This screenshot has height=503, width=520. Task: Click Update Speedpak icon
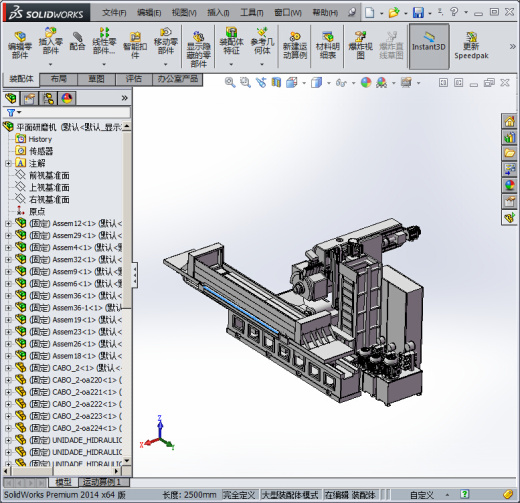tap(471, 45)
